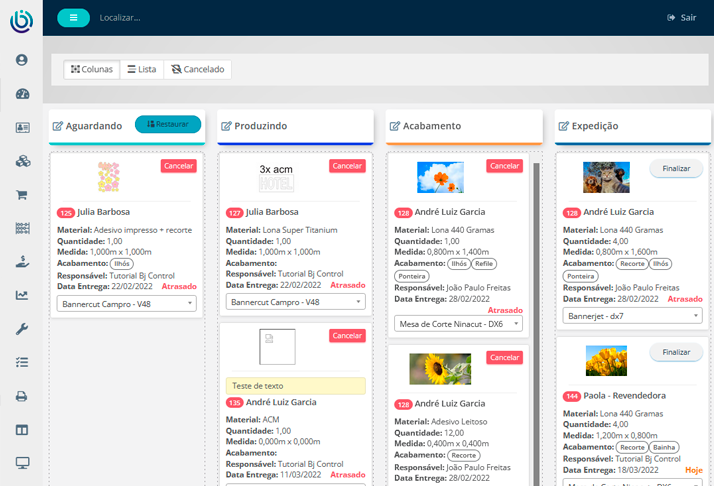Open the monitor icon in sidebar
Screen dimensions: 714x486
[x=21, y=463]
